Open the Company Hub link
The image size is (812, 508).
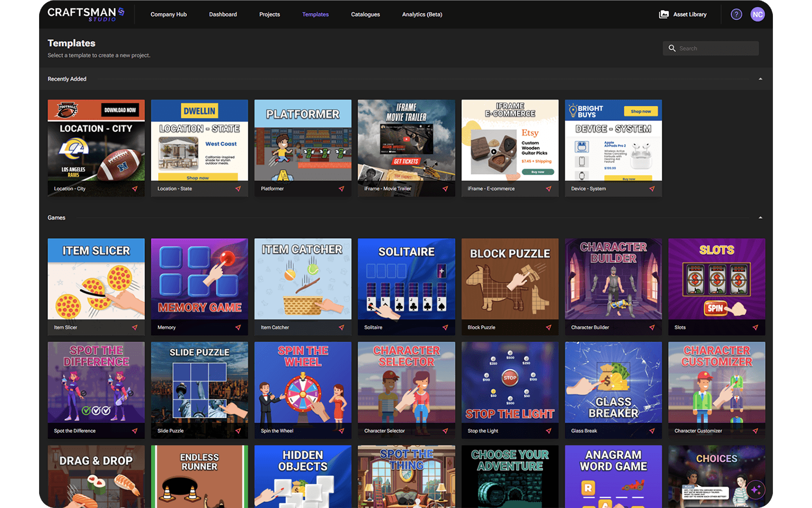[168, 14]
